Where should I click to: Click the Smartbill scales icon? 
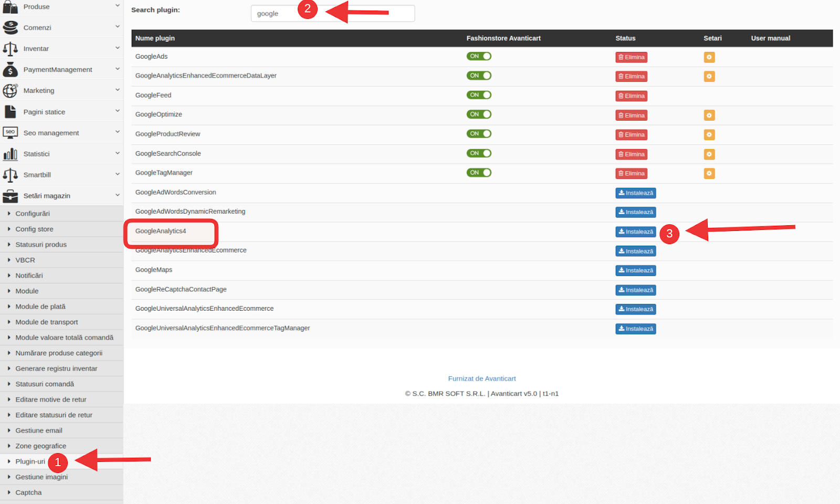[x=10, y=175]
